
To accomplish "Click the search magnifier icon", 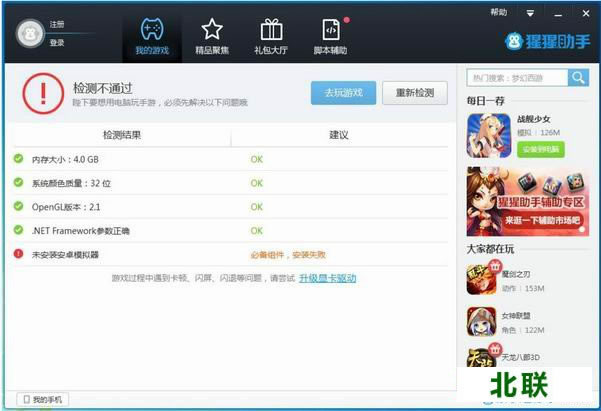I will tap(578, 78).
